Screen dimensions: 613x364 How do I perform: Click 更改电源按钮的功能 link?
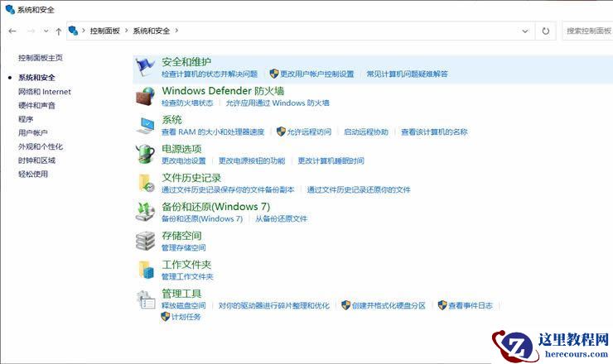pos(252,160)
